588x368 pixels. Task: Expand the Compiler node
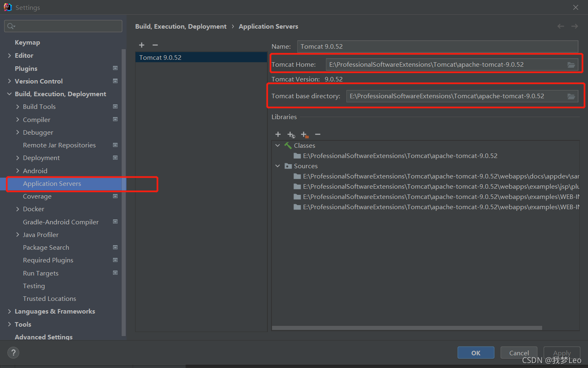18,120
